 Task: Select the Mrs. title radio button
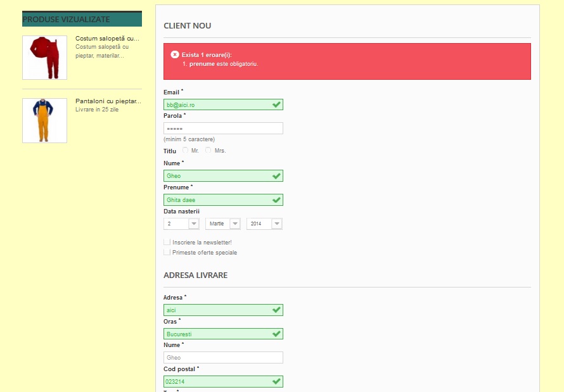coord(208,150)
